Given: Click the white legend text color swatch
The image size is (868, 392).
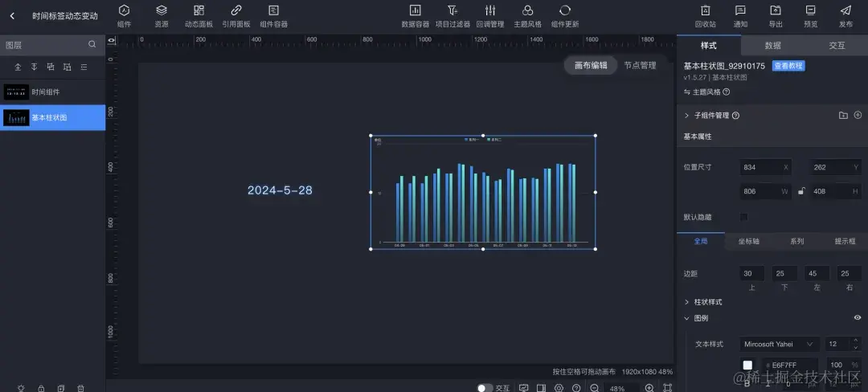Looking at the screenshot, I should coord(747,365).
